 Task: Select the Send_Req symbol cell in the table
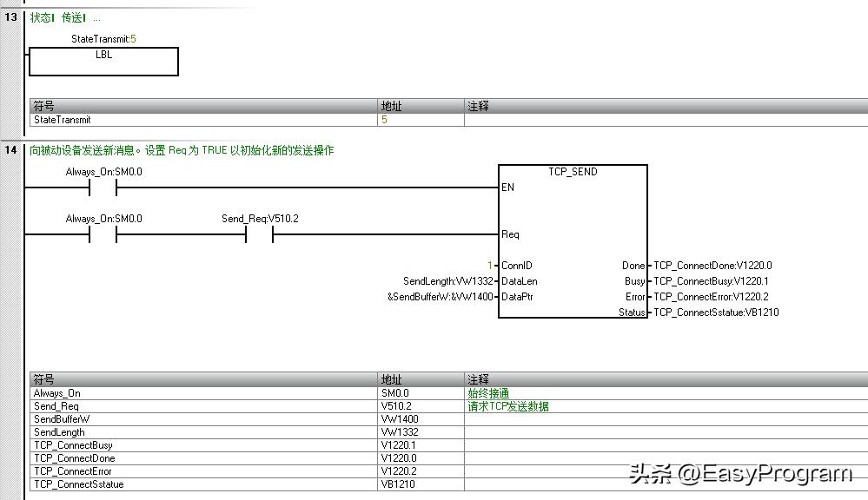[x=203, y=406]
